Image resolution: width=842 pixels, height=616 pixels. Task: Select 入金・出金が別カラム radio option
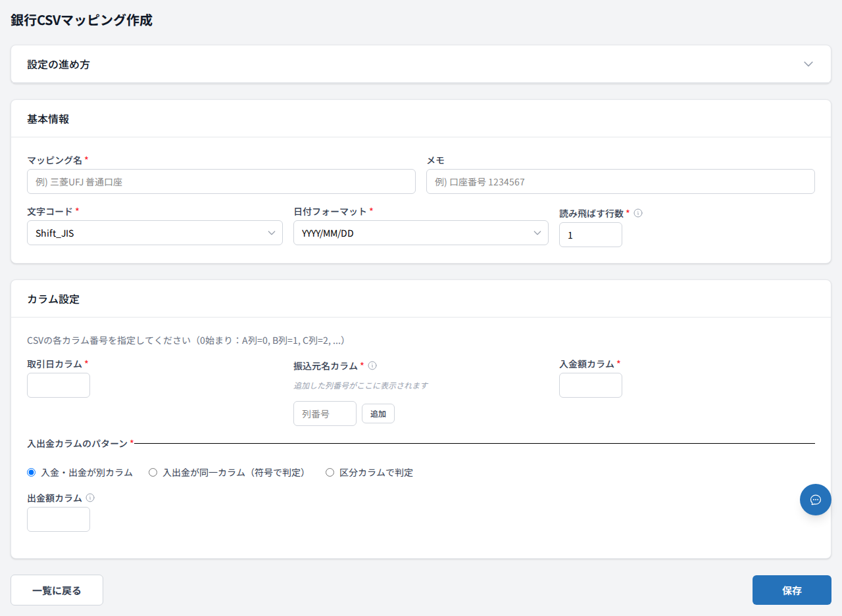point(31,472)
